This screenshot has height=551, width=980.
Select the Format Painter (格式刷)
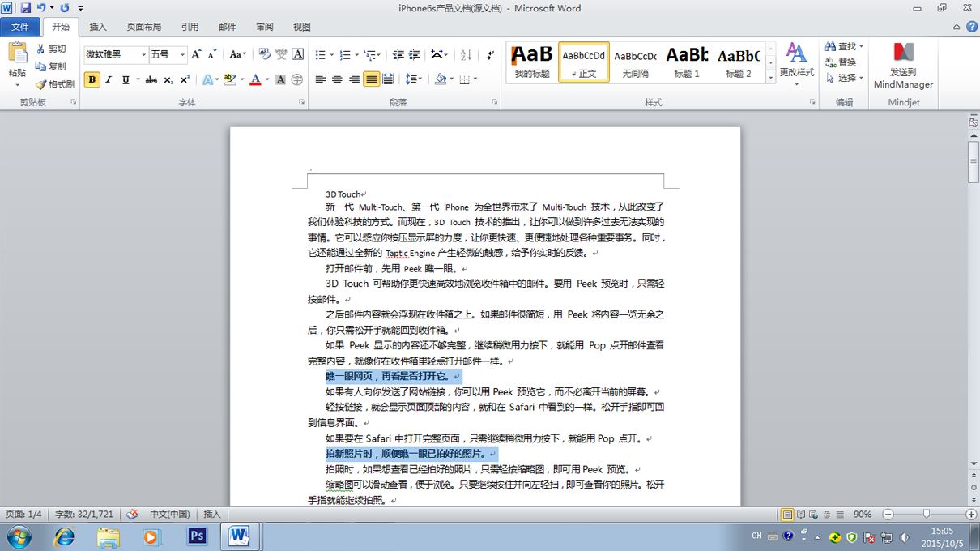pos(55,84)
